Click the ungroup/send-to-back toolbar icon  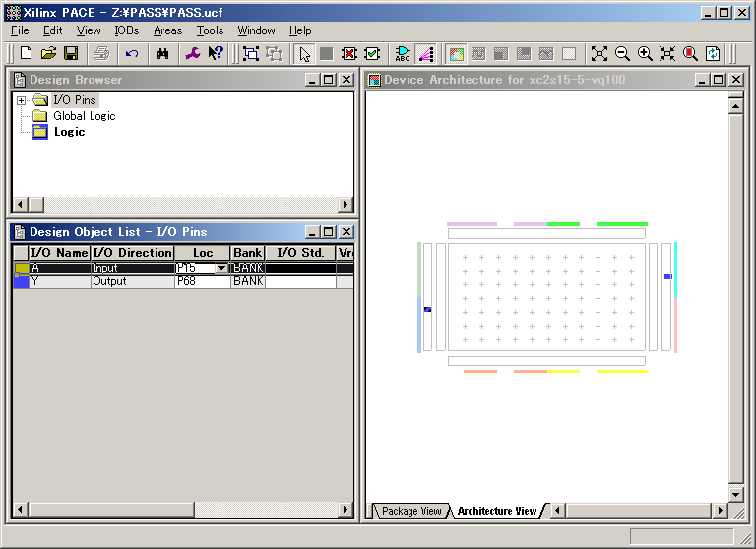tap(274, 53)
